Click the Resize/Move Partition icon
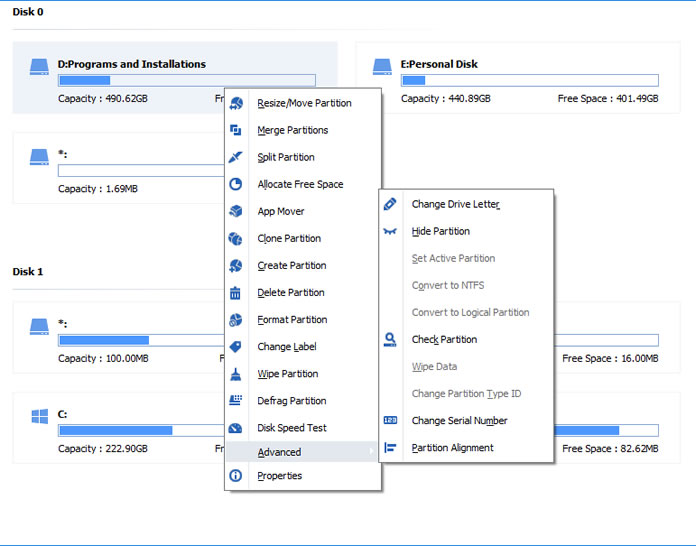This screenshot has height=546, width=696. click(x=236, y=103)
